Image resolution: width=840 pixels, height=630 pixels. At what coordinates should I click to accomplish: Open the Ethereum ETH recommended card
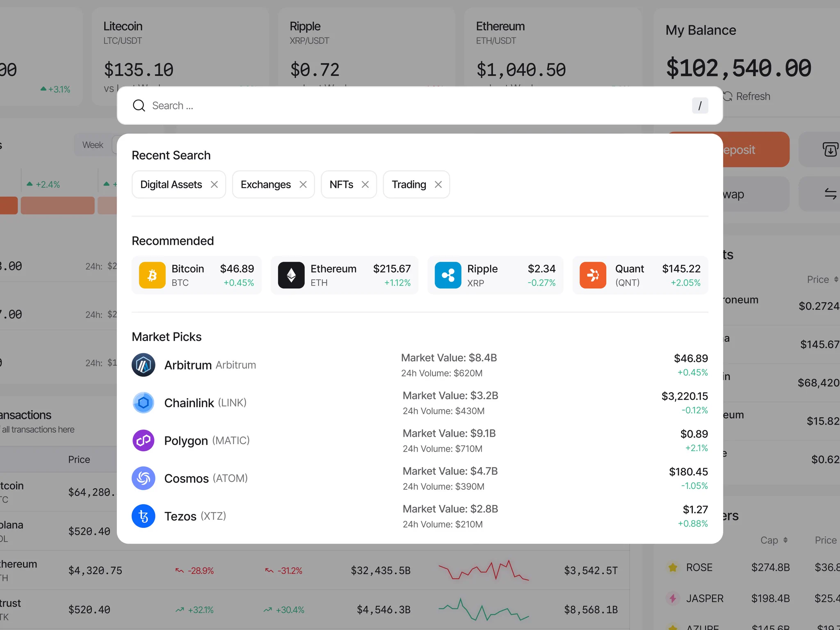345,275
